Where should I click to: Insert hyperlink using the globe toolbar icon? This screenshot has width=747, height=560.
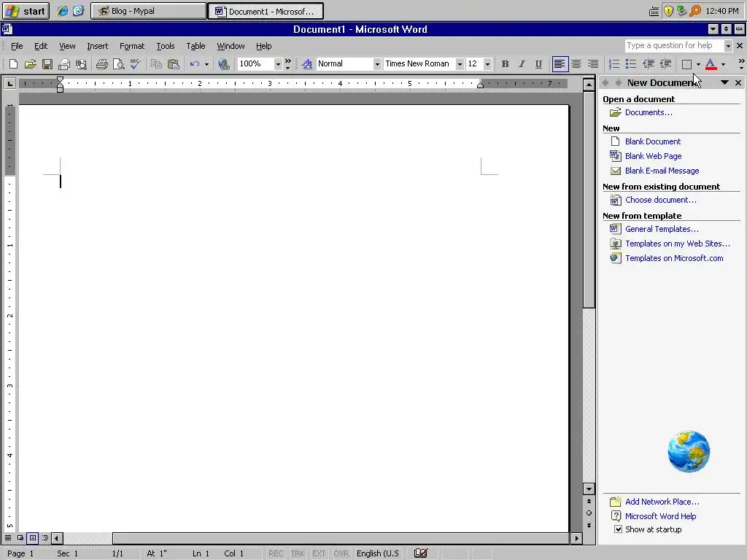click(x=223, y=64)
